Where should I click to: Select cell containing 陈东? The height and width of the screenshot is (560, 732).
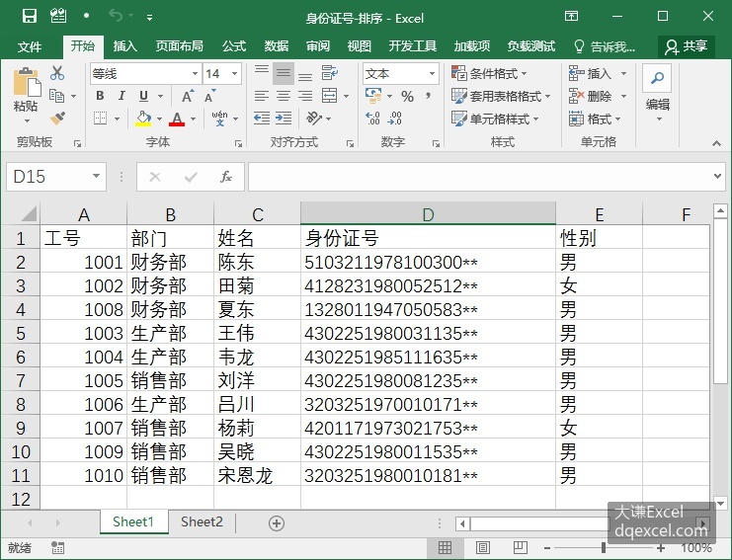257,262
